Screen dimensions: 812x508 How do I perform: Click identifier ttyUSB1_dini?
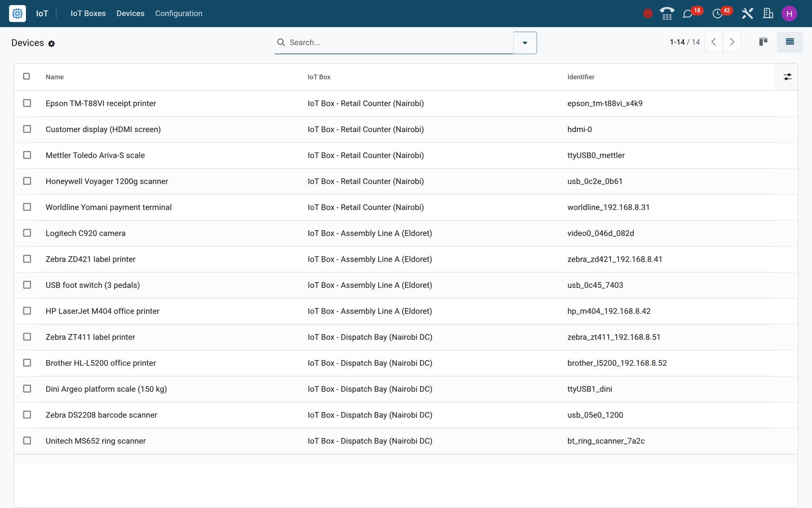590,389
